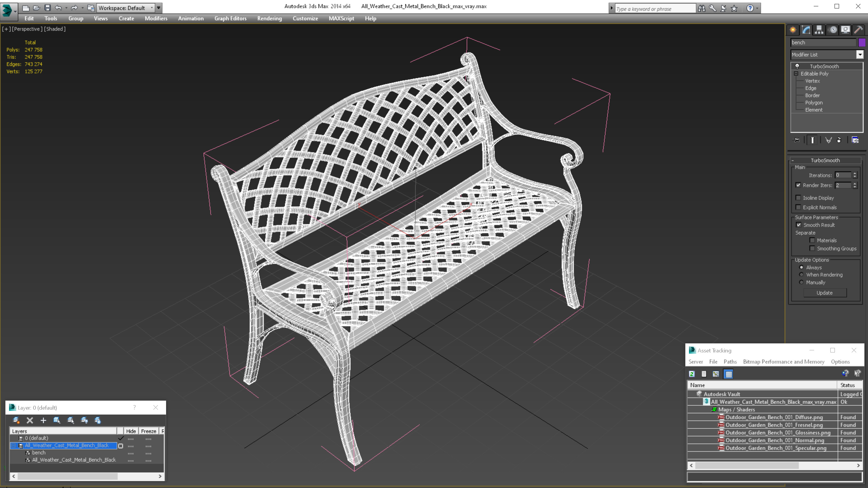Image resolution: width=868 pixels, height=488 pixels.
Task: Uncheck the Smooth Result checkbox
Action: (799, 225)
